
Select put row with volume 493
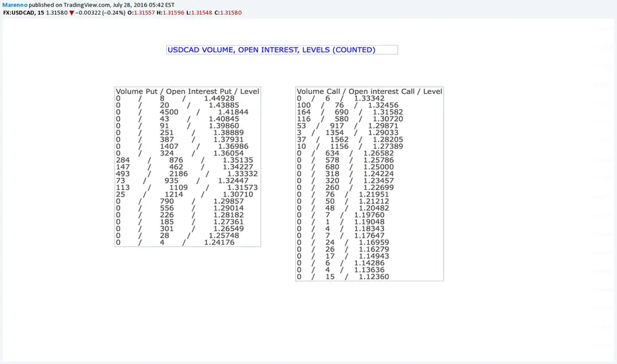(x=187, y=174)
